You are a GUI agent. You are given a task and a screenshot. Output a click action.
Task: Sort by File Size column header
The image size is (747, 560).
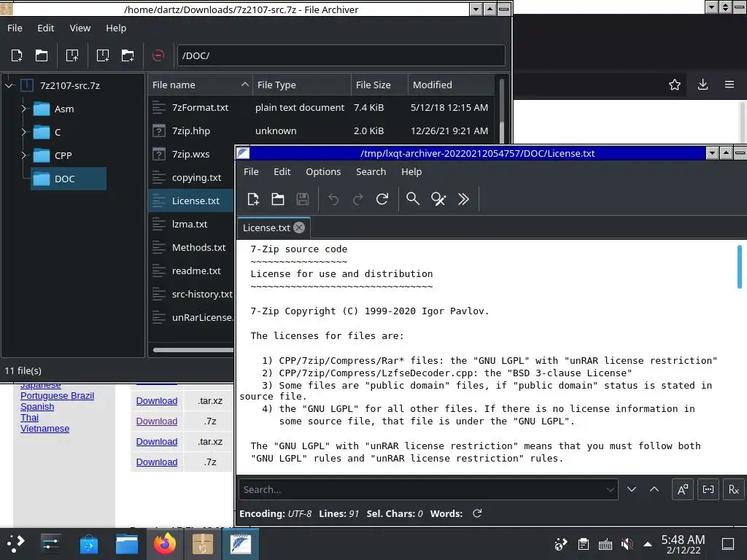379,85
